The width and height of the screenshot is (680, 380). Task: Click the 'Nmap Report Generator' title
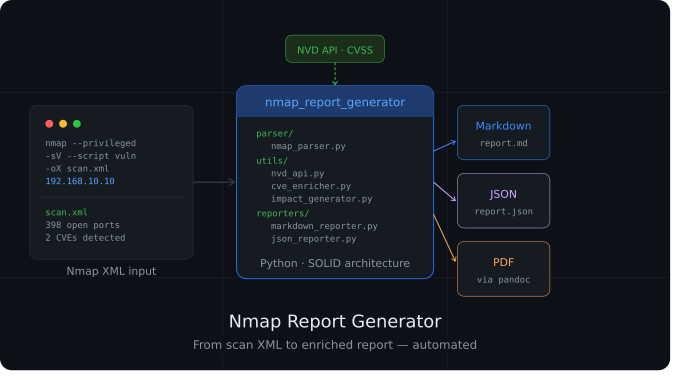(335, 321)
